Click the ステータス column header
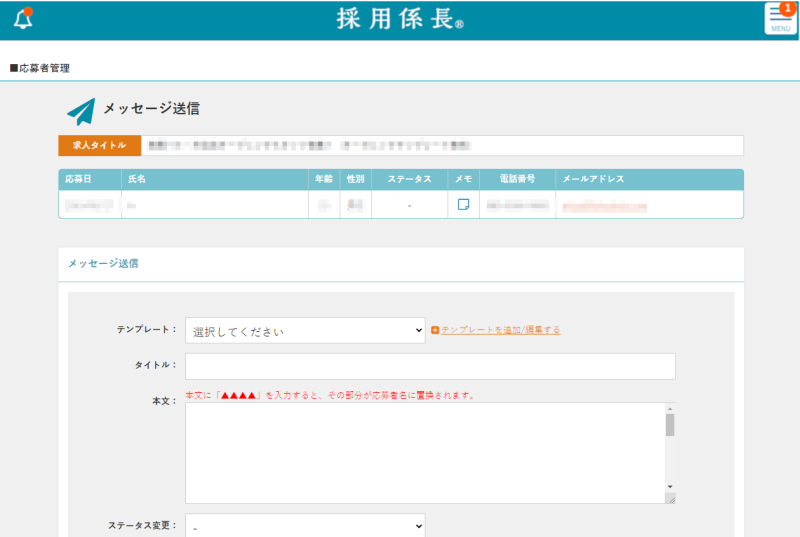This screenshot has height=537, width=800. [x=409, y=179]
